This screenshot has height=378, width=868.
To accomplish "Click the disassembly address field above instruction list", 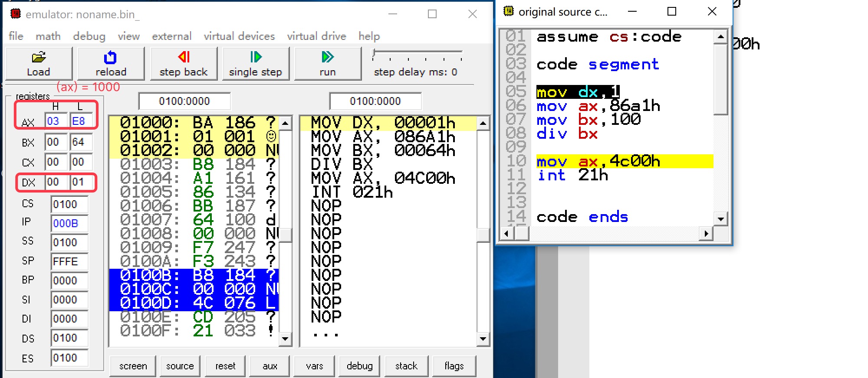I will (x=375, y=101).
